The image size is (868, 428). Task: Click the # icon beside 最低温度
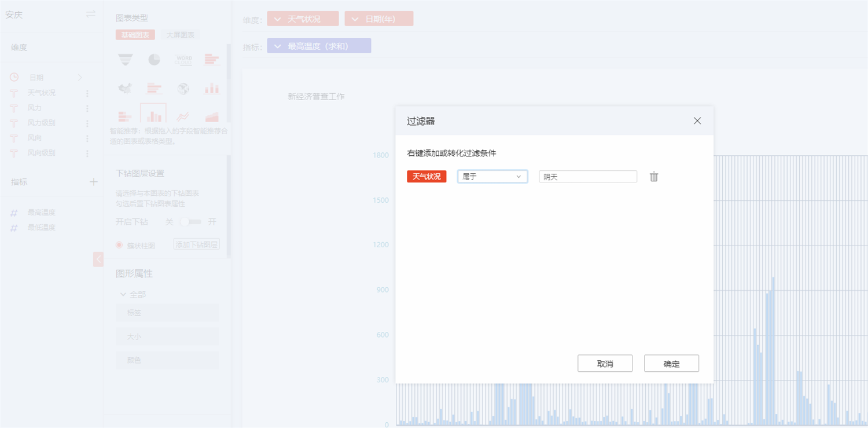click(14, 228)
